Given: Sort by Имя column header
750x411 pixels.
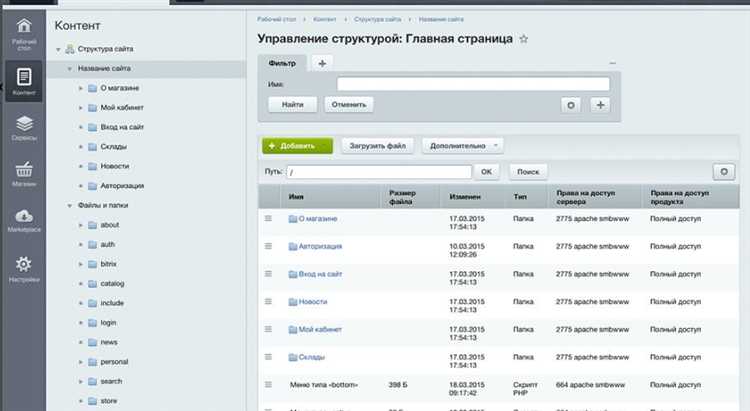Looking at the screenshot, I should click(x=296, y=197).
